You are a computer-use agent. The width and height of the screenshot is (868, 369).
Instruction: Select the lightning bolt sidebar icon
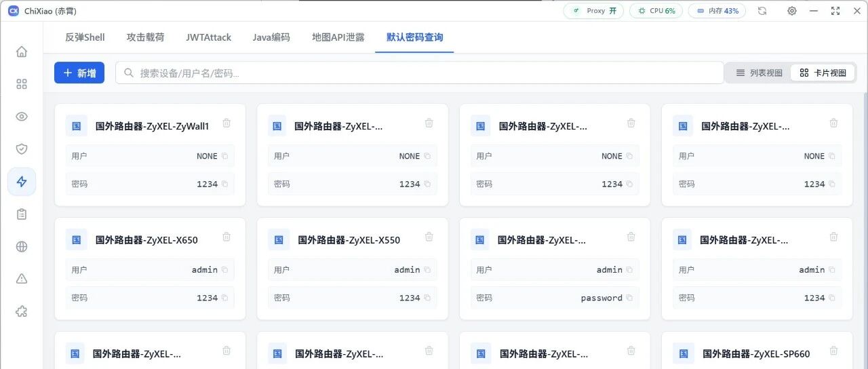(x=22, y=182)
